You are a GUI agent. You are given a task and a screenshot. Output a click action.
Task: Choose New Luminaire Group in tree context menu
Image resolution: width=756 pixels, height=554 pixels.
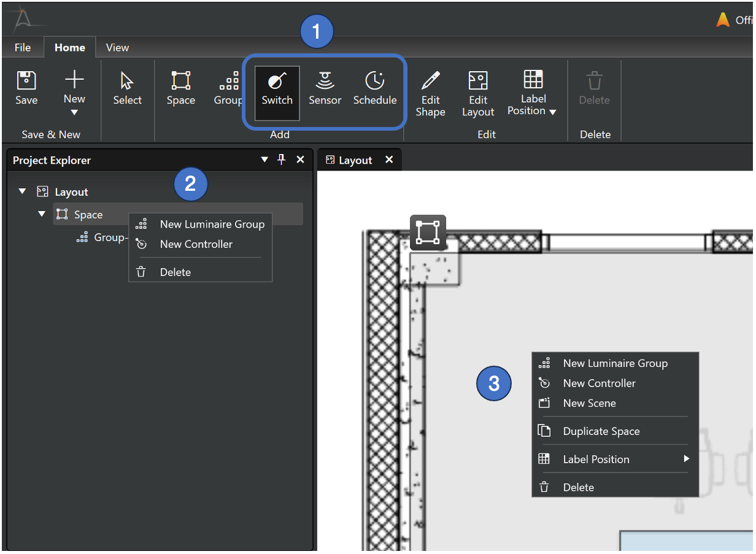click(200, 224)
